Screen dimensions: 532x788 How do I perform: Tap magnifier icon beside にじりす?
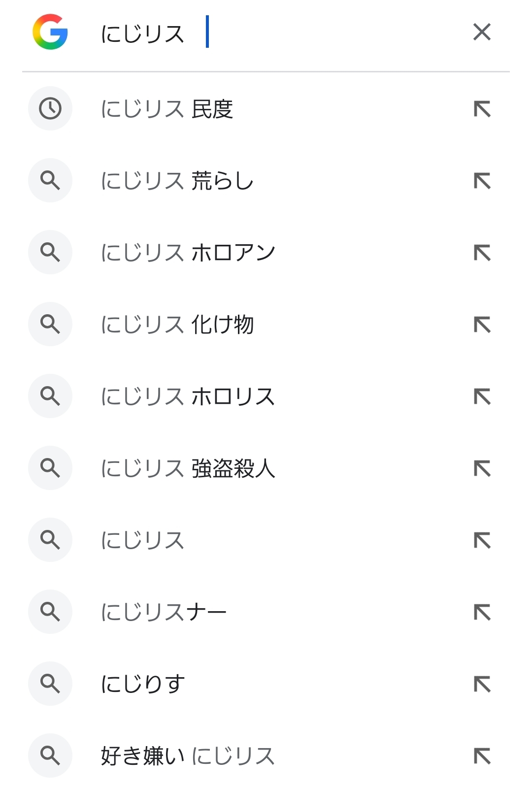coord(50,684)
